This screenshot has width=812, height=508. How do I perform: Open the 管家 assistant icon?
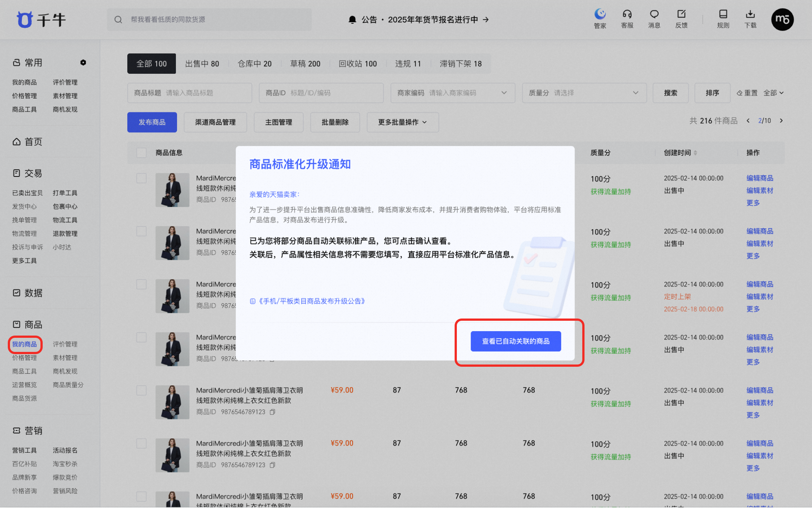[600, 19]
